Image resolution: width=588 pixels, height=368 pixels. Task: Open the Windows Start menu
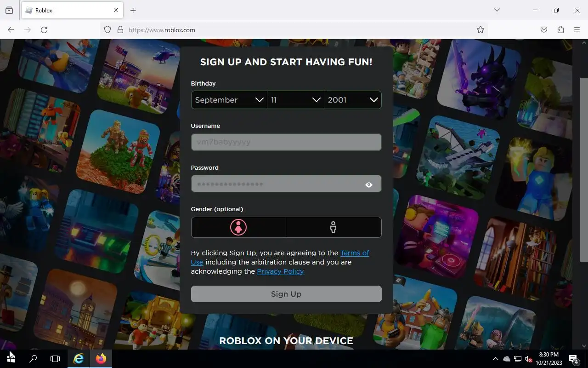11,359
